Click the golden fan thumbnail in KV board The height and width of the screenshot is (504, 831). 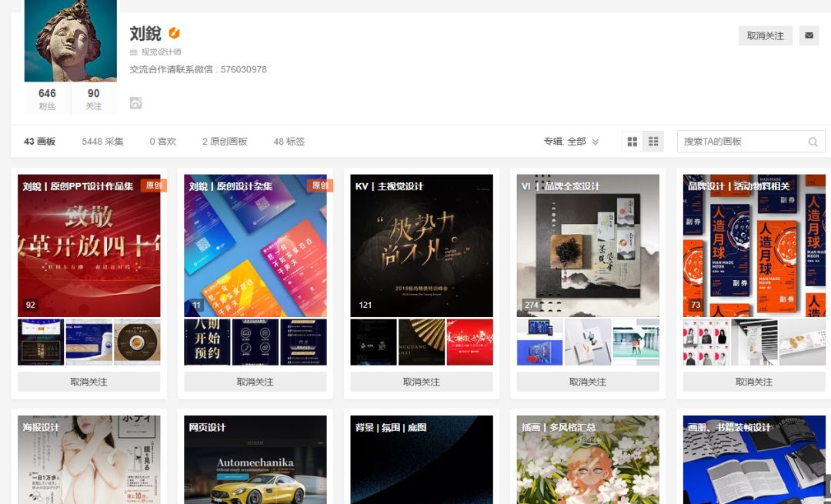pyautogui.click(x=422, y=342)
